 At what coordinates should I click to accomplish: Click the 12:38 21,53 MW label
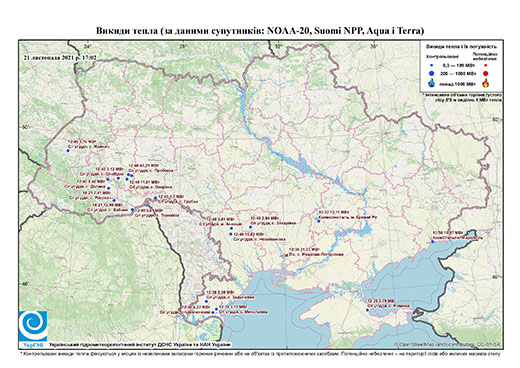(303, 249)
